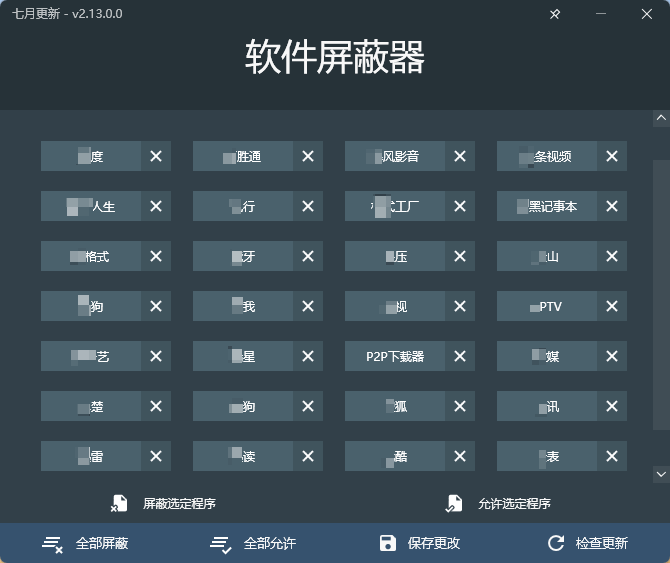Click the 全部屏蔽 list icon

pos(52,543)
